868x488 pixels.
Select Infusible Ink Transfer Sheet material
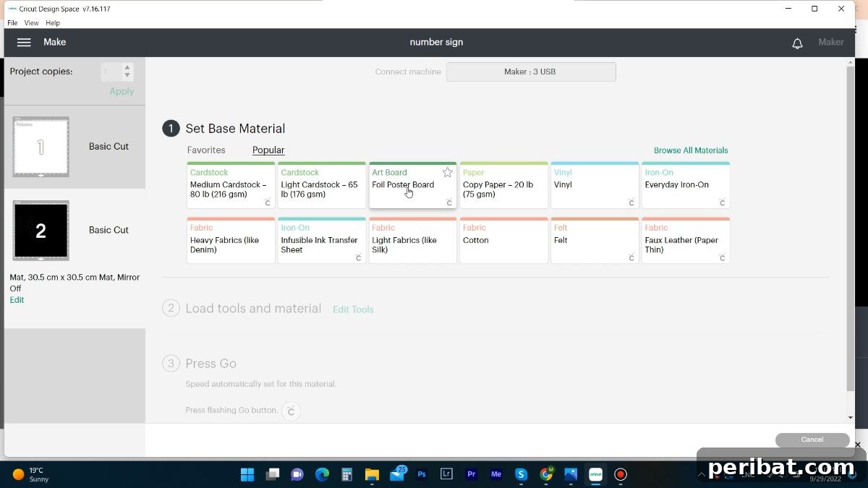tap(322, 240)
